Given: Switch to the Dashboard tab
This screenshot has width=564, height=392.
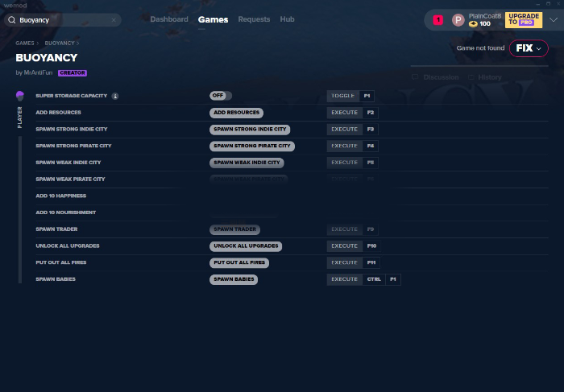Looking at the screenshot, I should point(169,19).
